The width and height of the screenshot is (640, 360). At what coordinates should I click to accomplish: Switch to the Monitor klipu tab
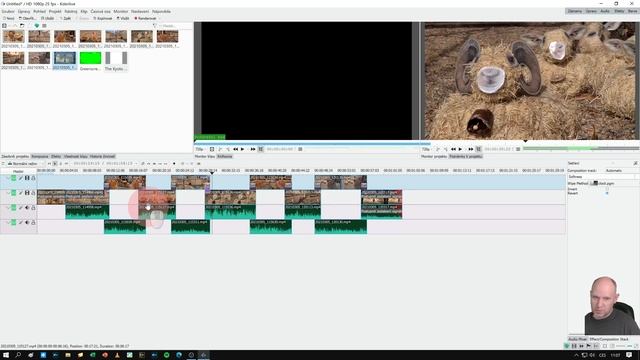[x=205, y=156]
